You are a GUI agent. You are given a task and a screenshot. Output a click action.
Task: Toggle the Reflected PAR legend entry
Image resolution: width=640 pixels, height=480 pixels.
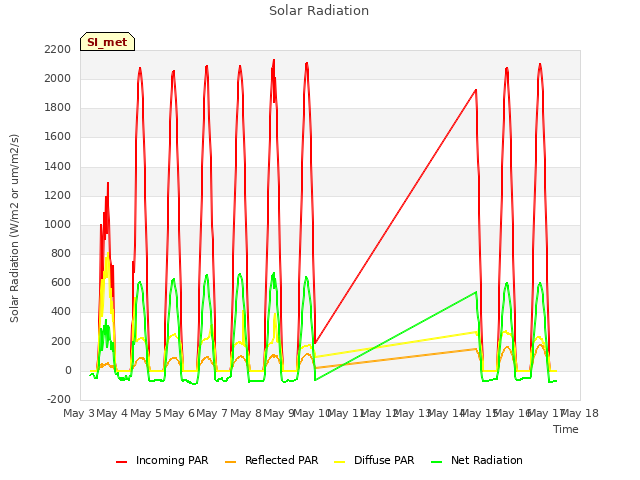(271, 460)
